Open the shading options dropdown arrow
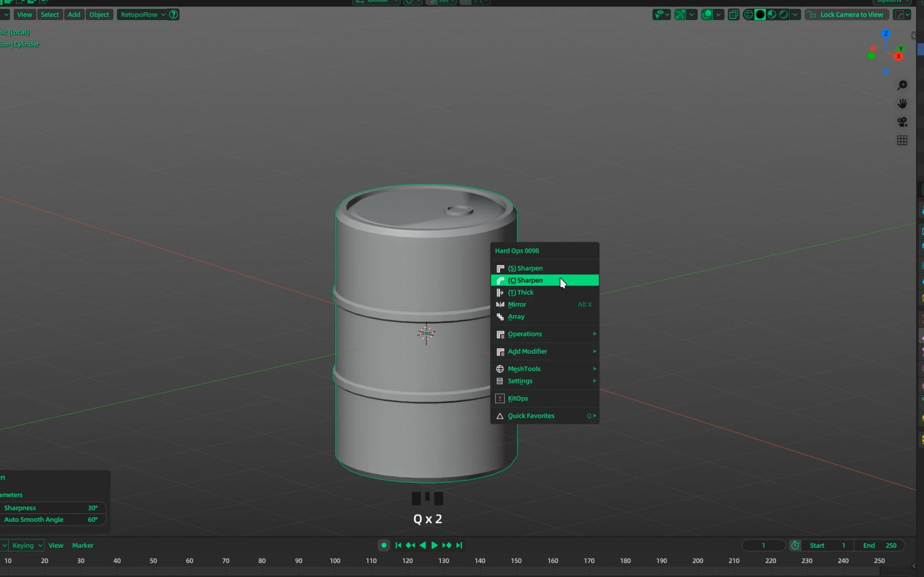Image resolution: width=924 pixels, height=577 pixels. [x=795, y=14]
